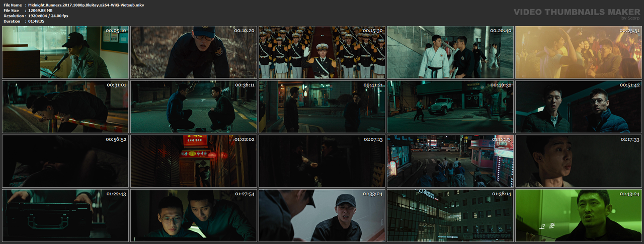Select the case thumbnail at 01:22:43
The image size is (644, 244).
tap(65, 215)
